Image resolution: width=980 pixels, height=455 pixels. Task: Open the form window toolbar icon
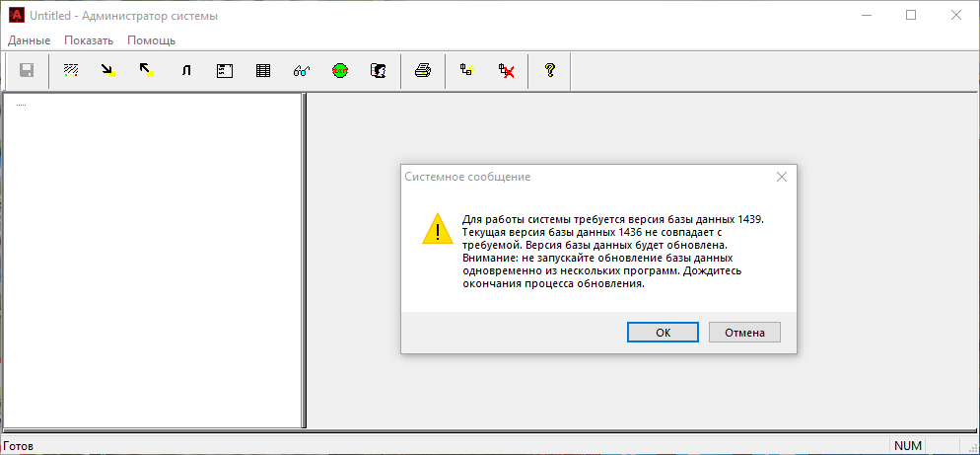pos(224,71)
